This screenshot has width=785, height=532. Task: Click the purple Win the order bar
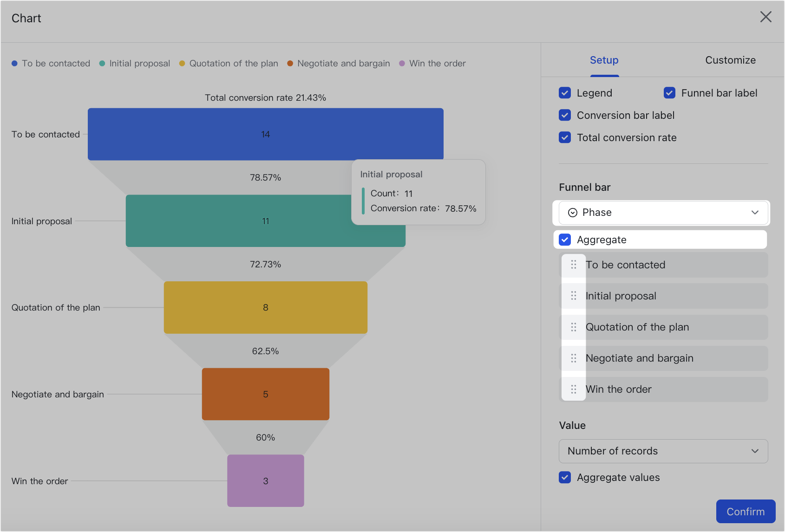266,481
